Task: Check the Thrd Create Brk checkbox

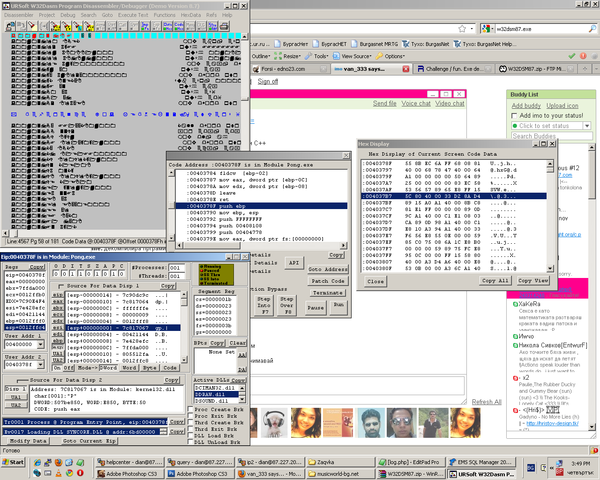Action: point(190,422)
